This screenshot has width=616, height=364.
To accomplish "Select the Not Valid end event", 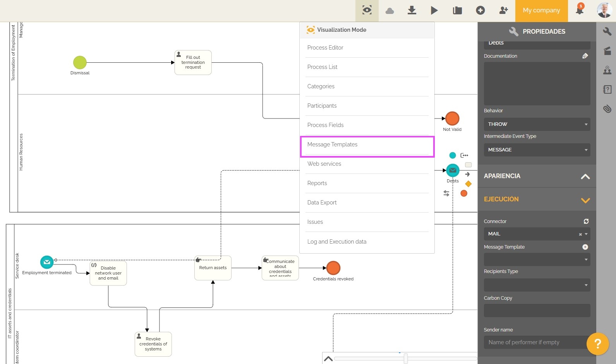I will pyautogui.click(x=452, y=118).
